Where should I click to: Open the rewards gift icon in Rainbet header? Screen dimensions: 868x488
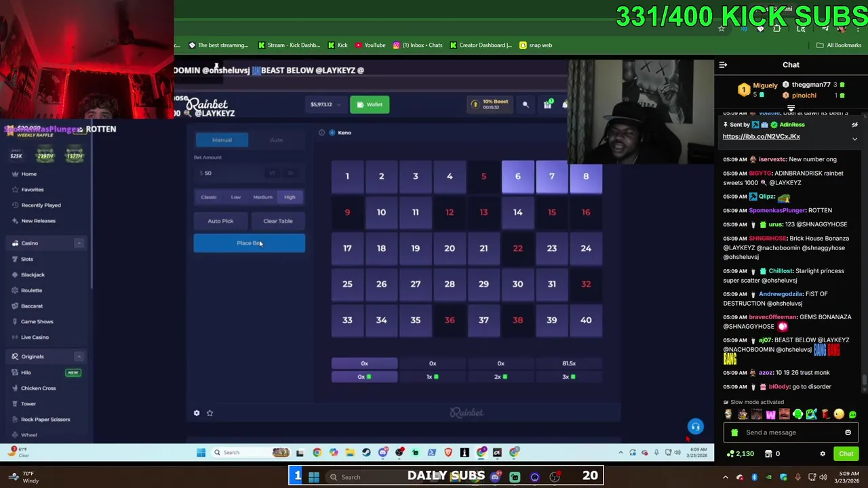(547, 104)
